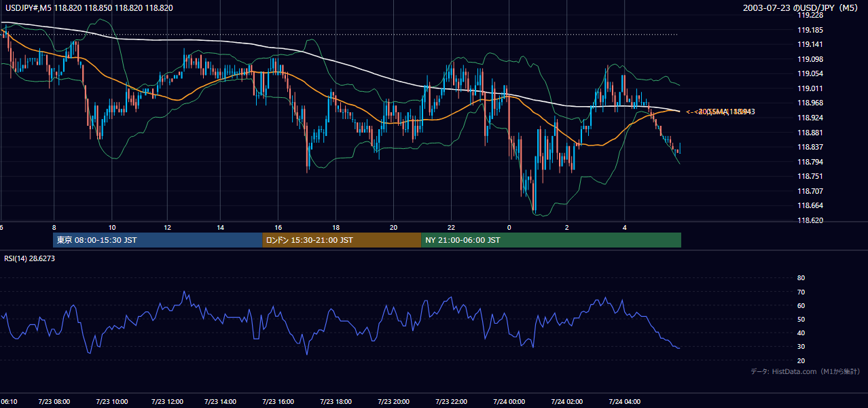
Task: Select the NY 21:00-06:00 JST session bar
Action: click(x=551, y=240)
